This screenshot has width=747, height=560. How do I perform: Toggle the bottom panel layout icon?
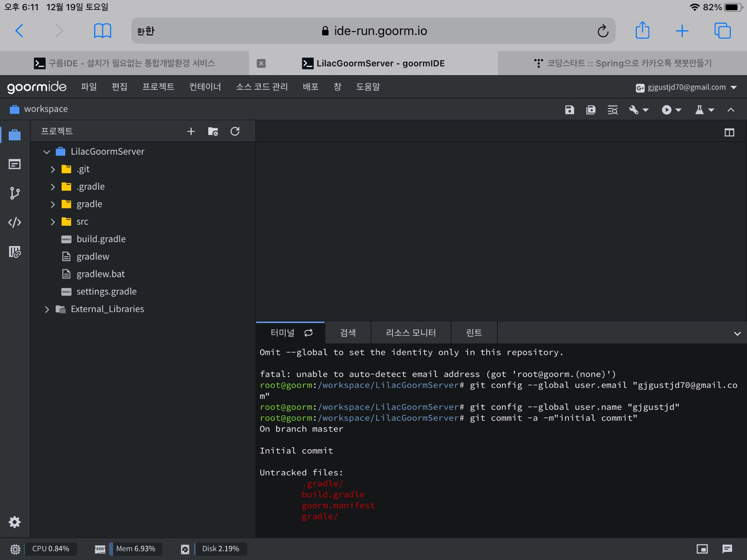click(702, 549)
